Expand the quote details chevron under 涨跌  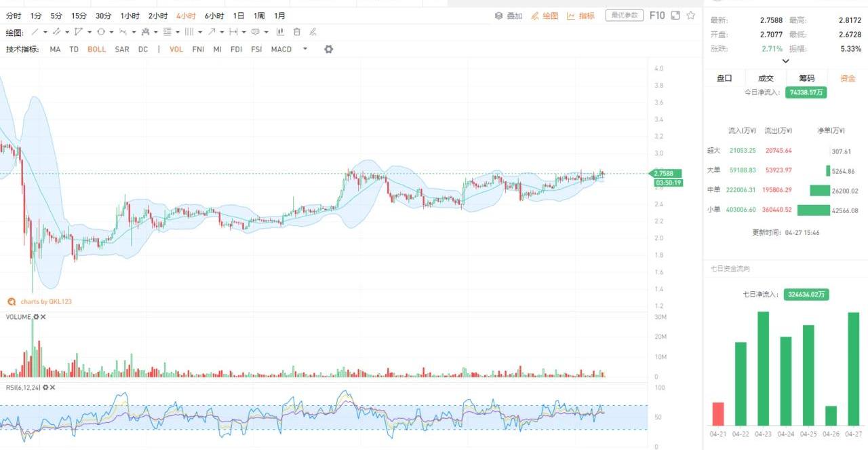[x=785, y=61]
